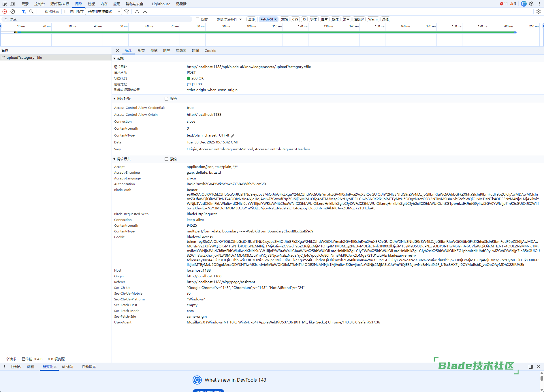Open network conditions wifi icon
Viewport: 544px width, 392px height.
click(x=127, y=12)
